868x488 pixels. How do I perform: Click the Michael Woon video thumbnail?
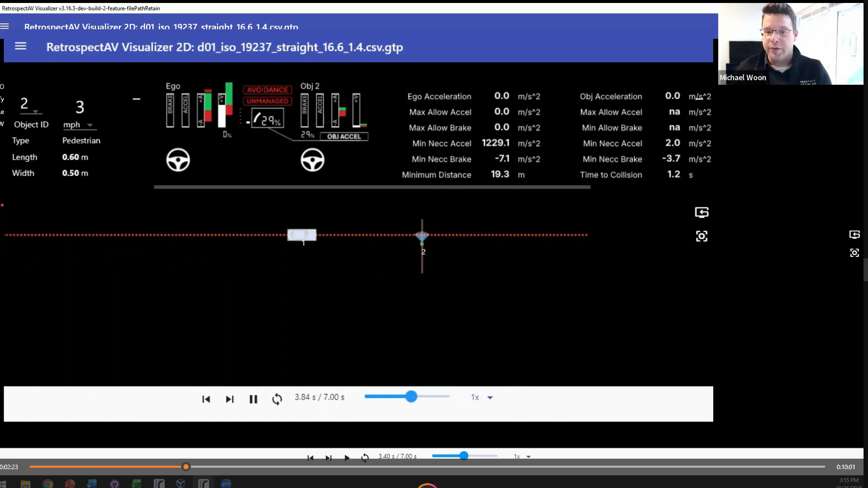pyautogui.click(x=791, y=44)
